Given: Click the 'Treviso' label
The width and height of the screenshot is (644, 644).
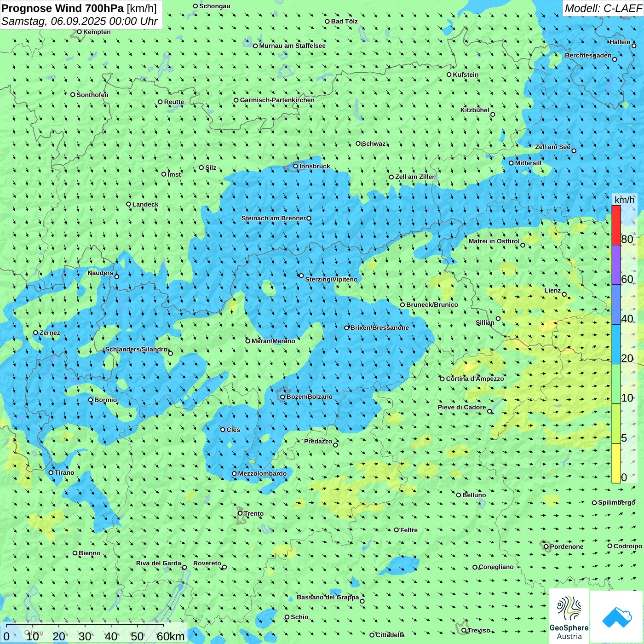Looking at the screenshot, I should coord(479,630).
